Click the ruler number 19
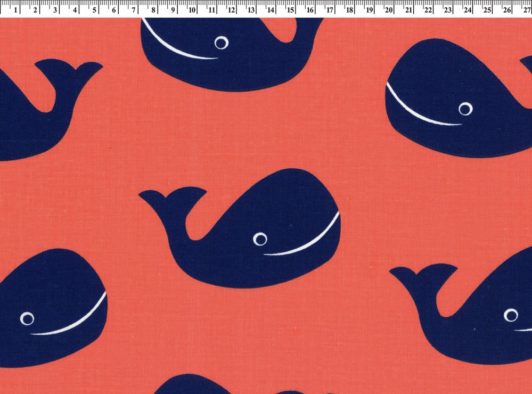This screenshot has height=394, width=532. [369, 10]
